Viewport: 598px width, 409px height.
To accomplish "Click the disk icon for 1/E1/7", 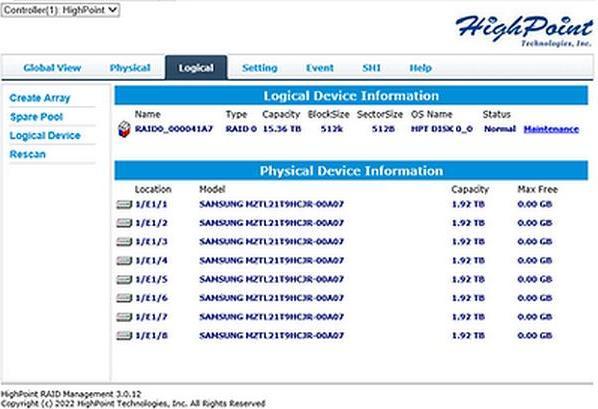I will (x=124, y=317).
